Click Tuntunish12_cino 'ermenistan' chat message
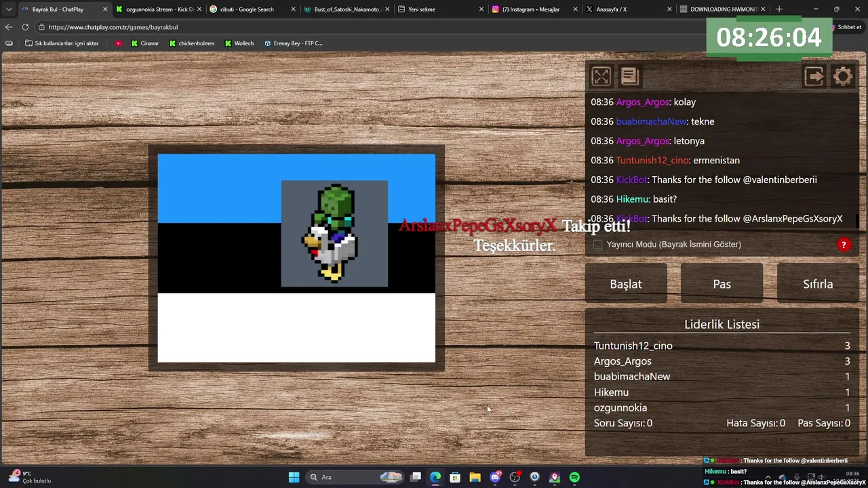Image resolution: width=868 pixels, height=488 pixels. point(665,161)
